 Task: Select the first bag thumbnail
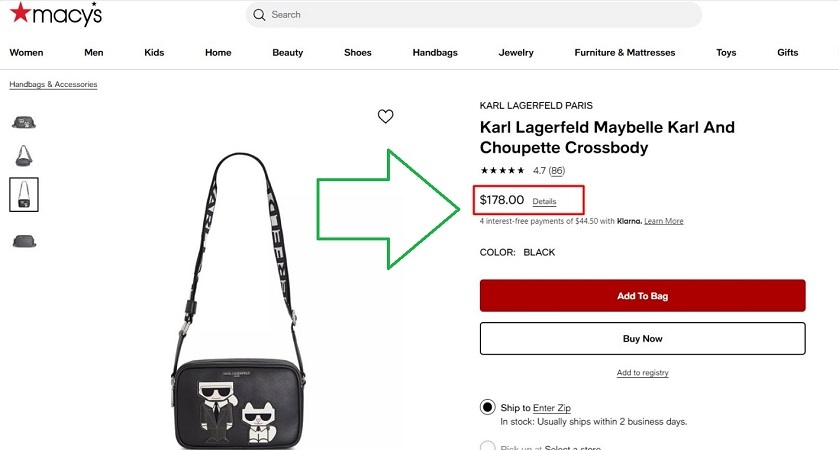click(23, 122)
